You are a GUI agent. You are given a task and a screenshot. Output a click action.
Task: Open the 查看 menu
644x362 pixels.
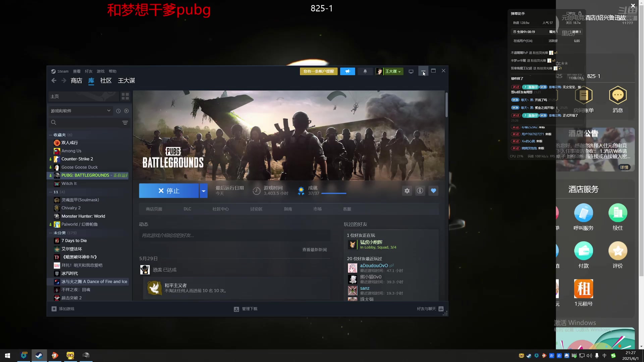pyautogui.click(x=77, y=71)
